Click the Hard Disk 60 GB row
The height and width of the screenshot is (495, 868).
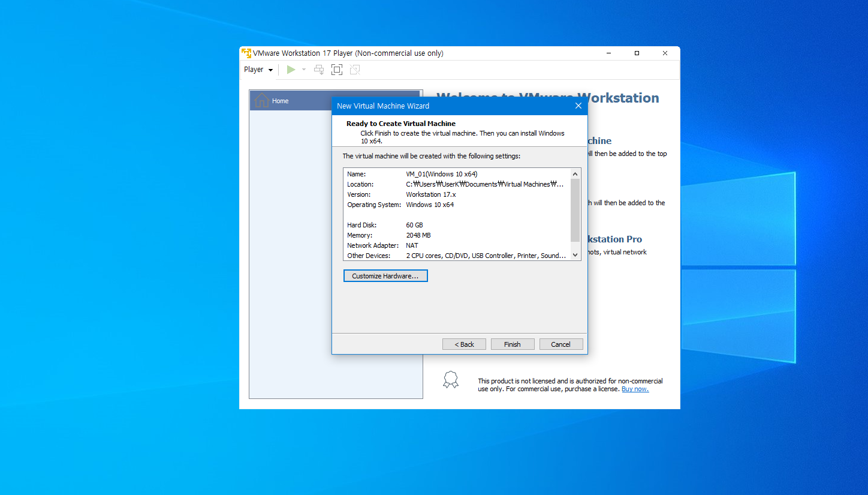pos(457,225)
